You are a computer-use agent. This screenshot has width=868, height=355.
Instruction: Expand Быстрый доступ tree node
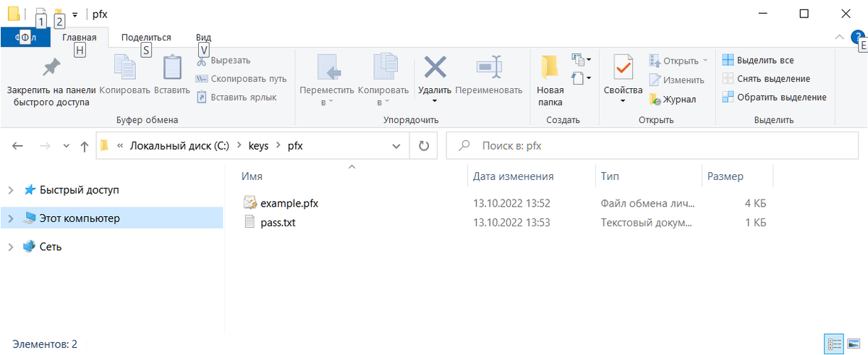pos(11,190)
